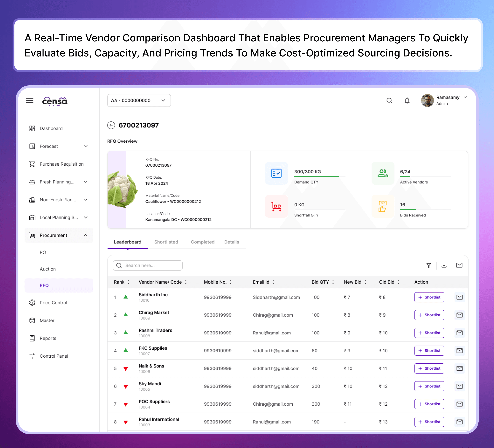Sort by the New Bid column
This screenshot has width=494, height=448.
click(x=365, y=282)
